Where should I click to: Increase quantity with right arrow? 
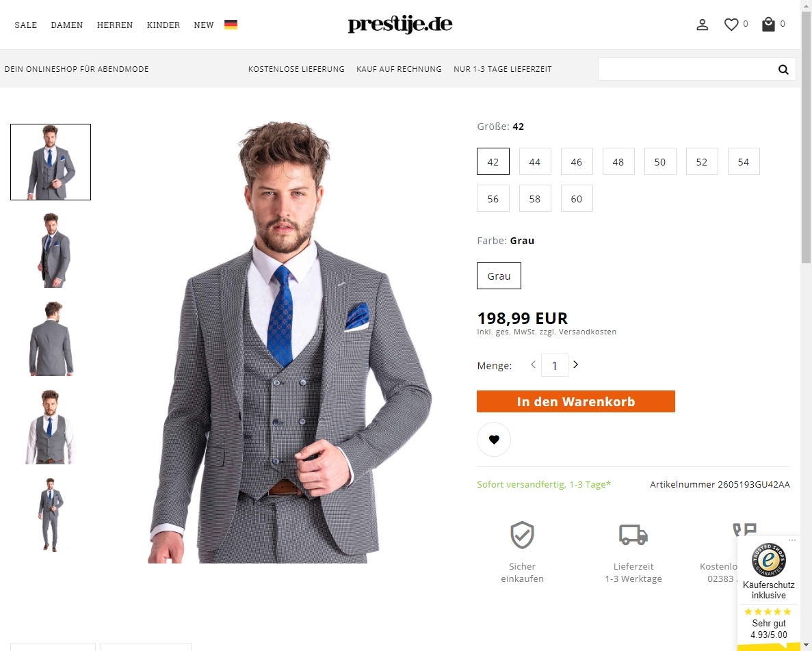tap(575, 364)
